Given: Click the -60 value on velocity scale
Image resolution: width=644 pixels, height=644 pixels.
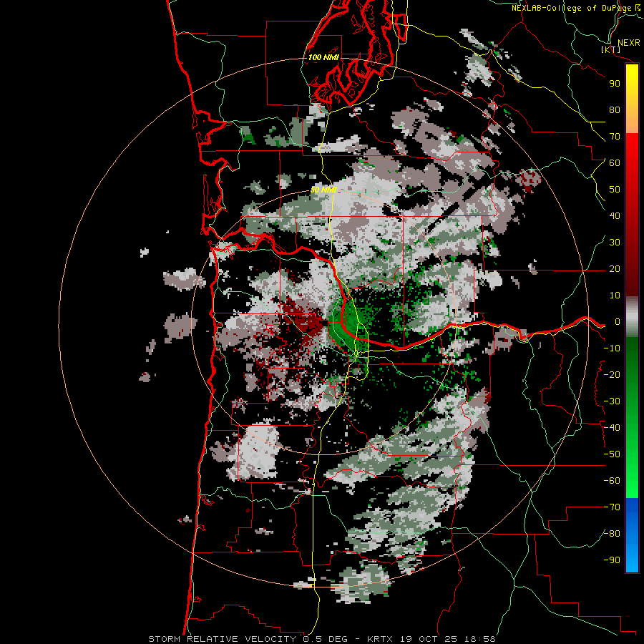Looking at the screenshot, I should click(612, 481).
